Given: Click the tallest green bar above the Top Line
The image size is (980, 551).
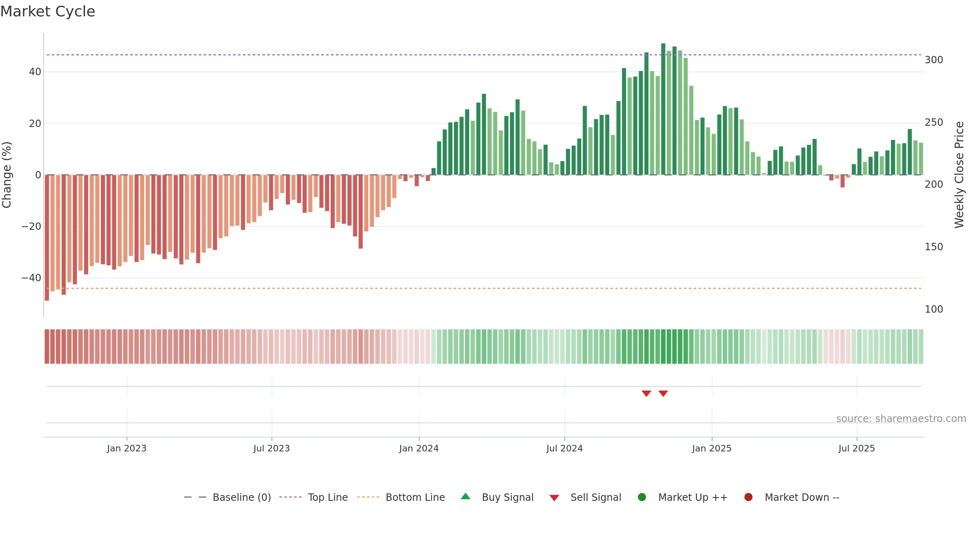Looking at the screenshot, I should pos(663,109).
